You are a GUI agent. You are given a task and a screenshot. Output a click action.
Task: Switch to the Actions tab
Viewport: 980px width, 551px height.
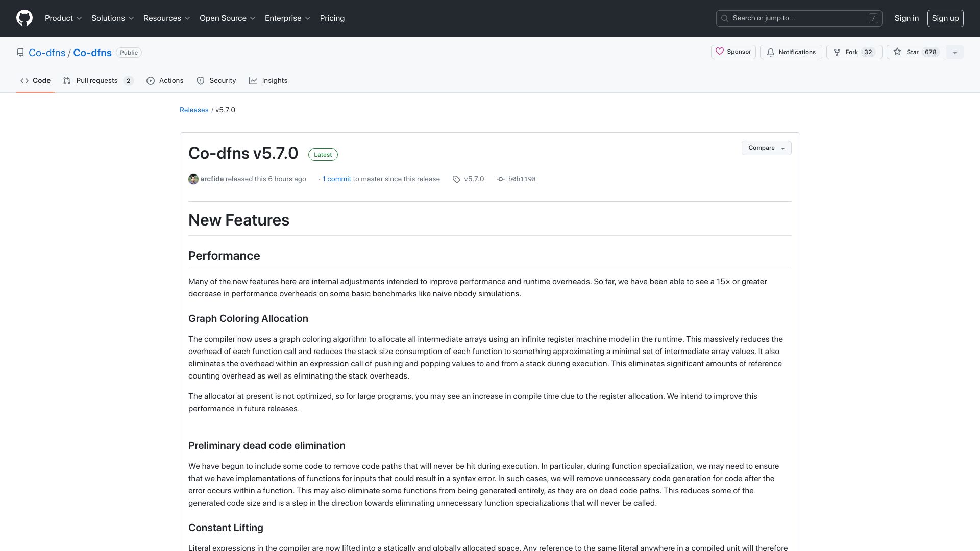(x=165, y=81)
